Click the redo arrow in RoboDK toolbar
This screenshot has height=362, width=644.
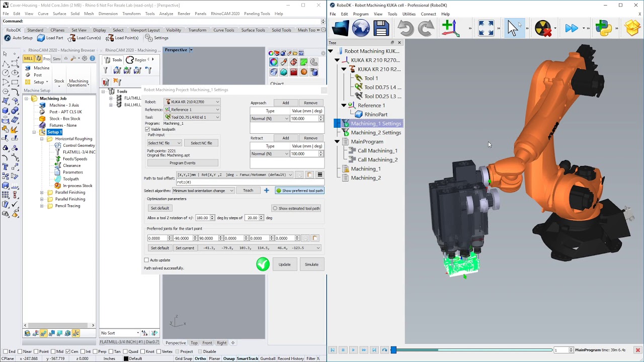point(426,28)
